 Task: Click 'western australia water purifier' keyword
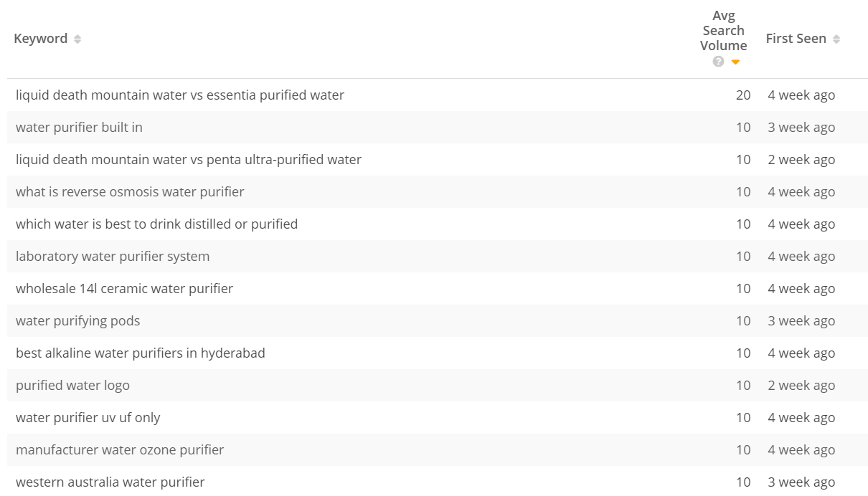110,482
